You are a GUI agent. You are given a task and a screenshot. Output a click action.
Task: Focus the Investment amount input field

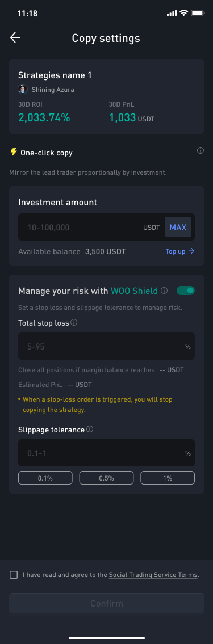click(107, 227)
